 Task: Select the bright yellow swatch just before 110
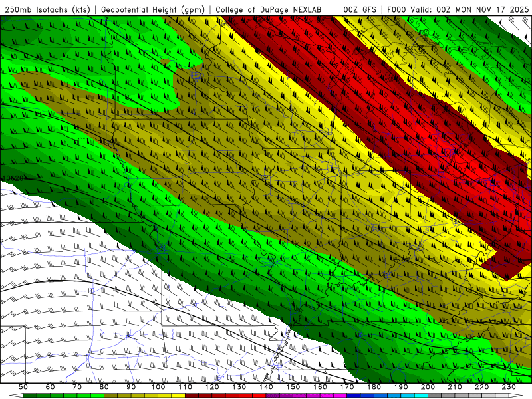tap(178, 396)
